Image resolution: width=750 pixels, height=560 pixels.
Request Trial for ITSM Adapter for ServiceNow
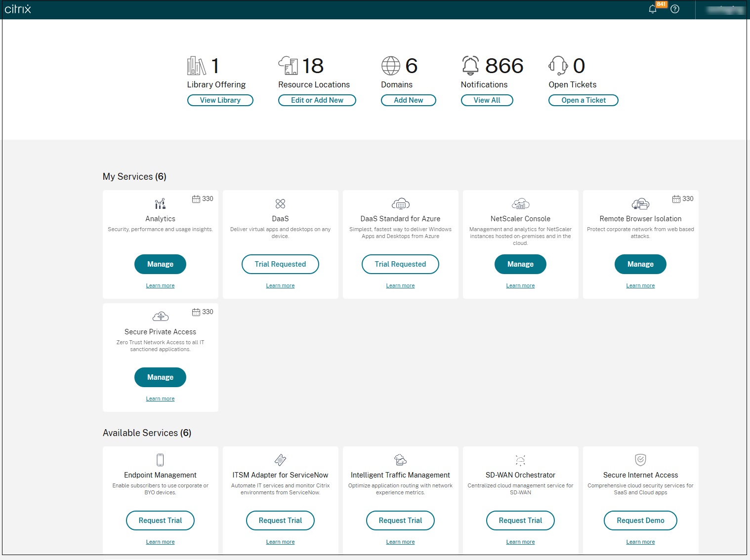point(280,520)
